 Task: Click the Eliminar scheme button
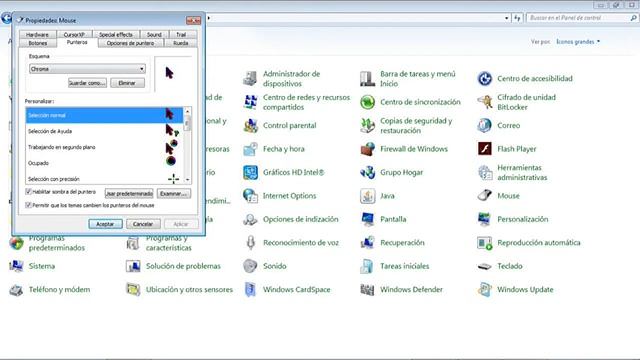coord(127,83)
